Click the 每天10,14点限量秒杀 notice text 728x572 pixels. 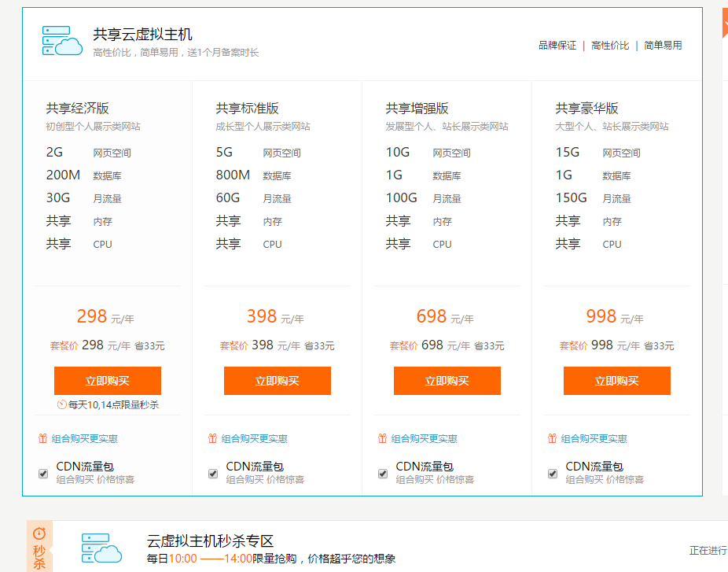[113, 404]
